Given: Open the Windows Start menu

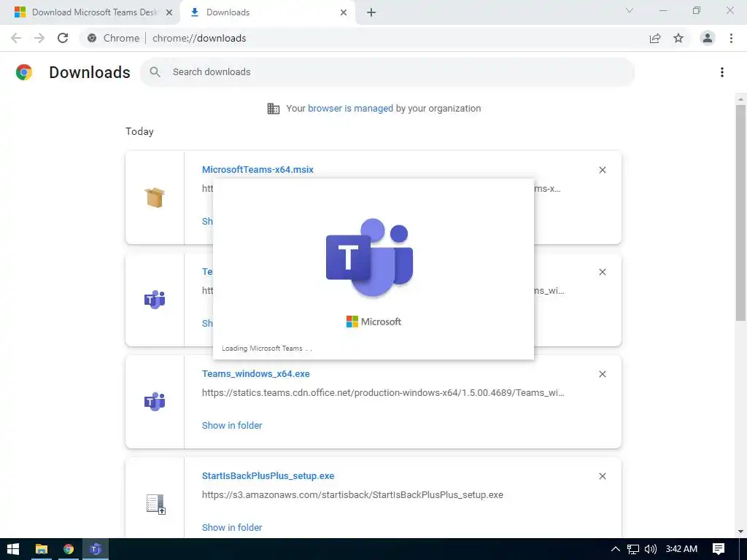Looking at the screenshot, I should click(x=13, y=549).
